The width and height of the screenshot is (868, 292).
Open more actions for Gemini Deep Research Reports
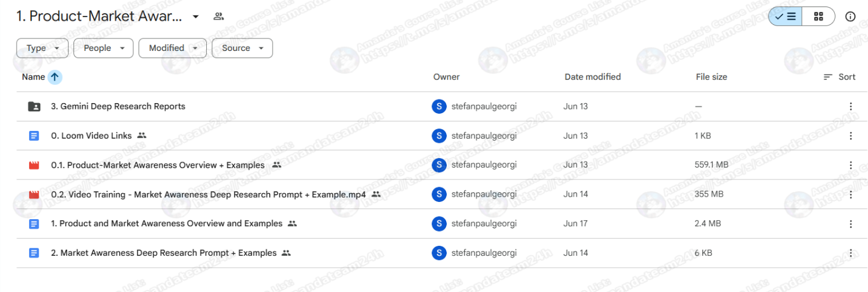click(x=850, y=107)
